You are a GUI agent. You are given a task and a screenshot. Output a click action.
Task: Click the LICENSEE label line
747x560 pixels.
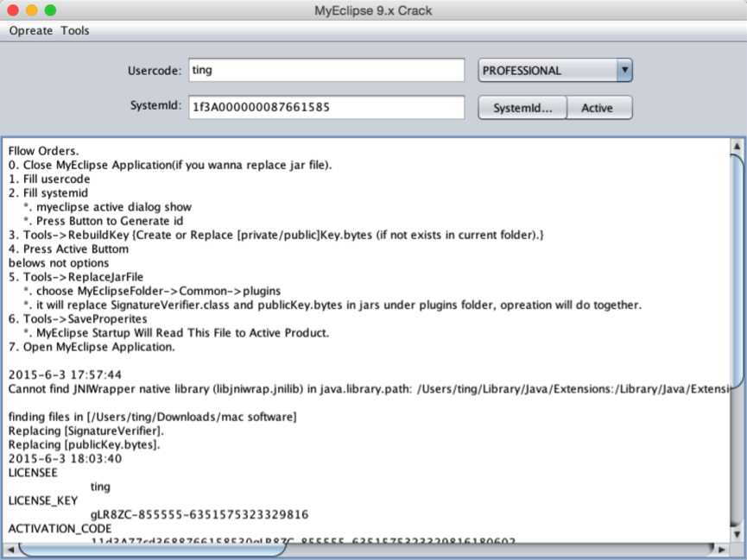33,473
